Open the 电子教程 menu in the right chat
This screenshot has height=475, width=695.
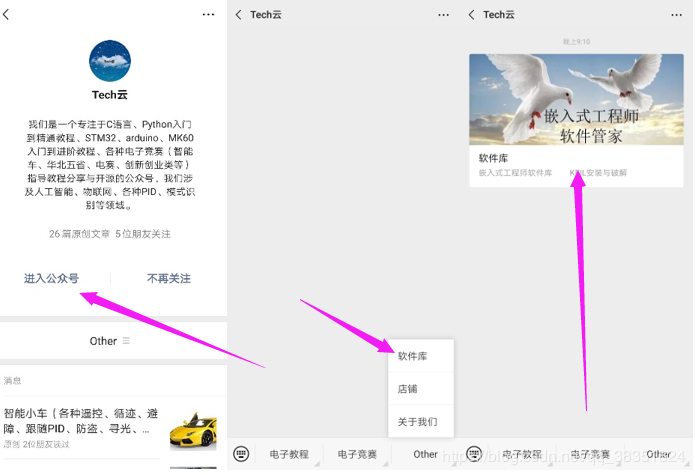click(x=522, y=454)
